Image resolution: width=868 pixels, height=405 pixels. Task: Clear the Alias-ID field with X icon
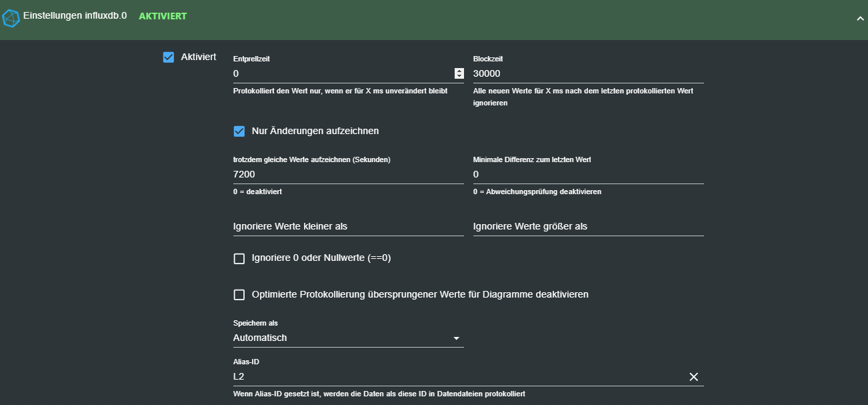693,377
